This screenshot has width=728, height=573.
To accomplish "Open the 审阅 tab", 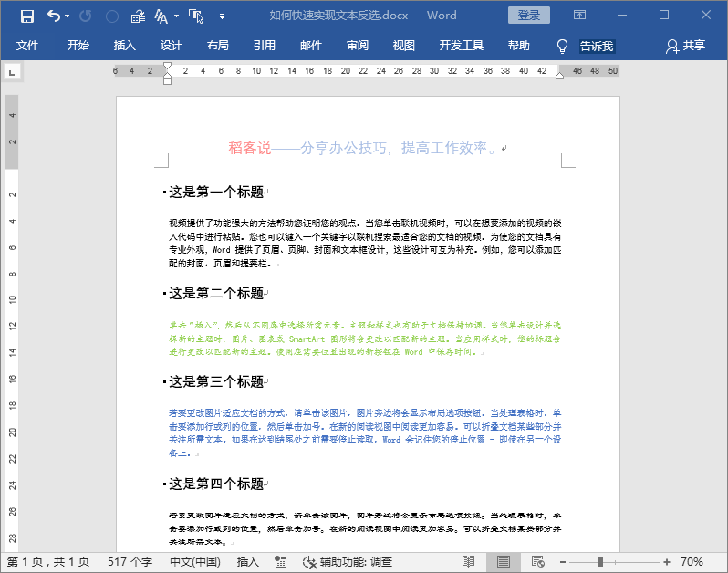I will point(358,46).
